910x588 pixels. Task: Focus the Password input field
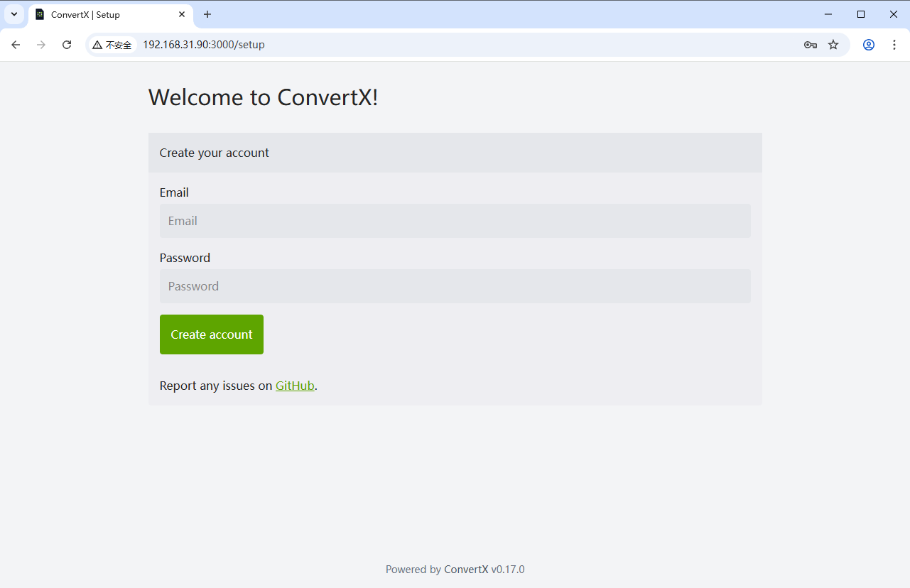click(455, 286)
